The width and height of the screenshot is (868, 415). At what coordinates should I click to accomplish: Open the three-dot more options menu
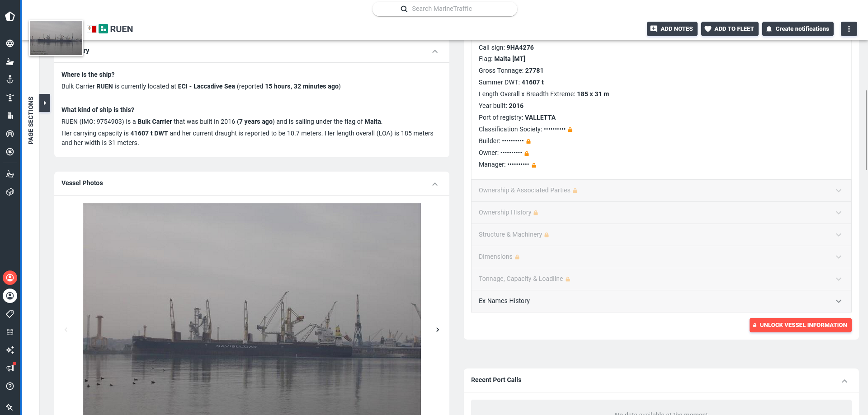pos(849,29)
